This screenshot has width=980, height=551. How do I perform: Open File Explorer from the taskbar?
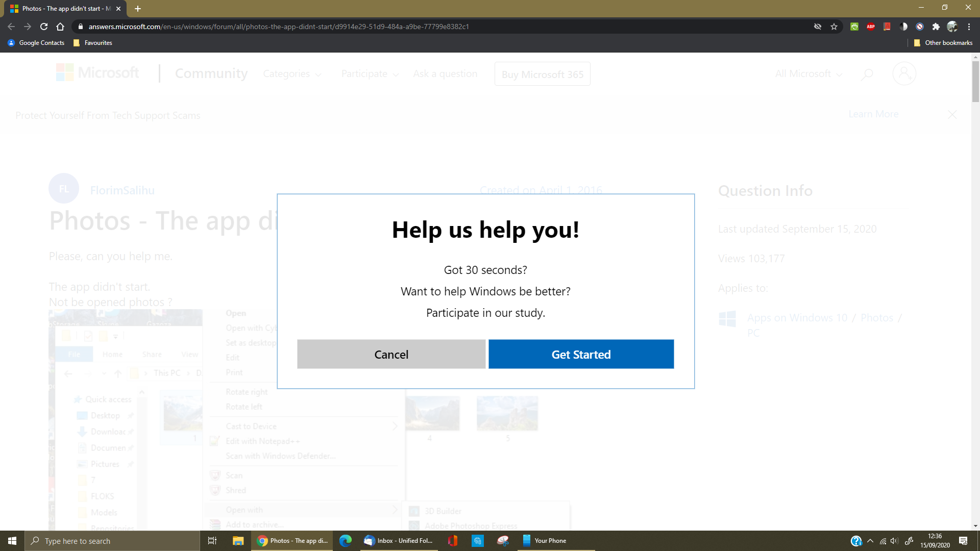[238, 541]
